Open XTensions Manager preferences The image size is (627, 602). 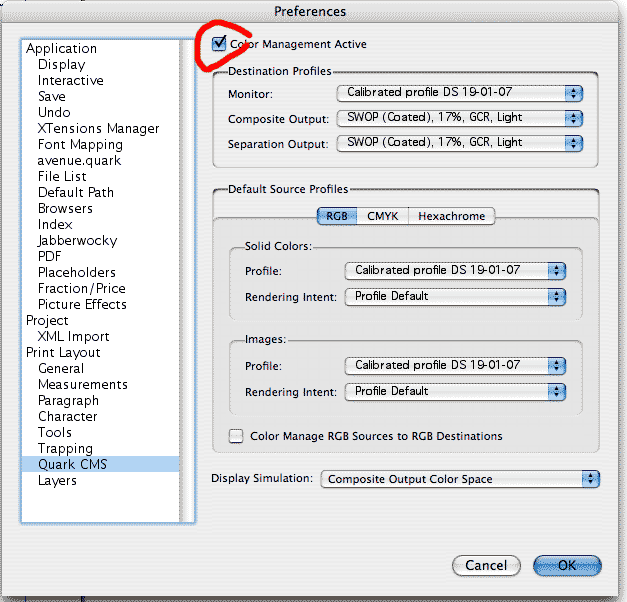click(101, 128)
